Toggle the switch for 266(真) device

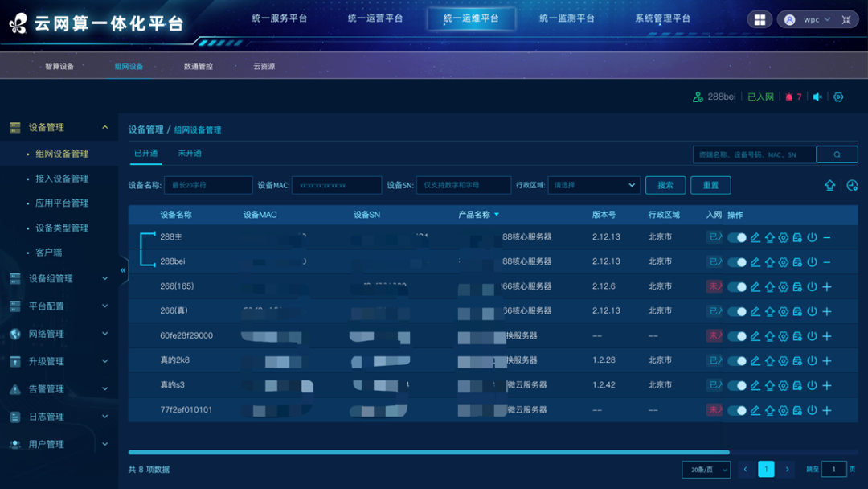pos(737,311)
